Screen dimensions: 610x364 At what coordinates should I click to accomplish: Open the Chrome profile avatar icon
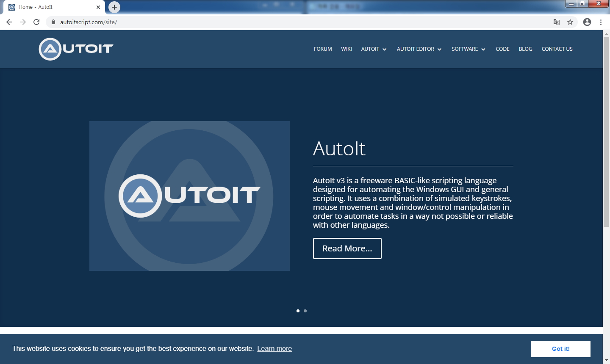587,22
